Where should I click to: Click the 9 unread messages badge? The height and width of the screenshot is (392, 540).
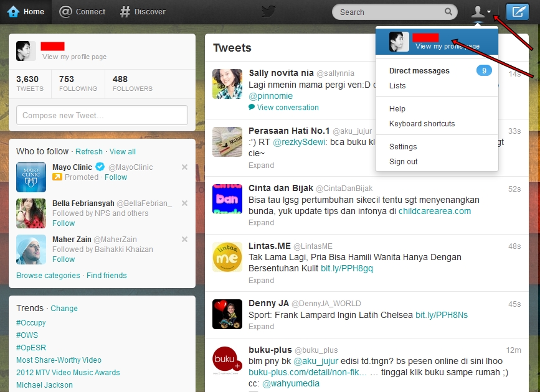coord(484,70)
